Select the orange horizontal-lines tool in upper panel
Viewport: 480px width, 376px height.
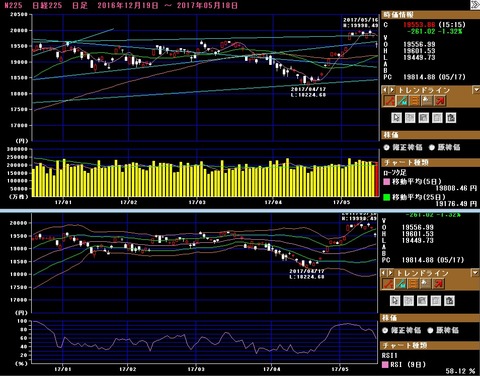tap(414, 101)
